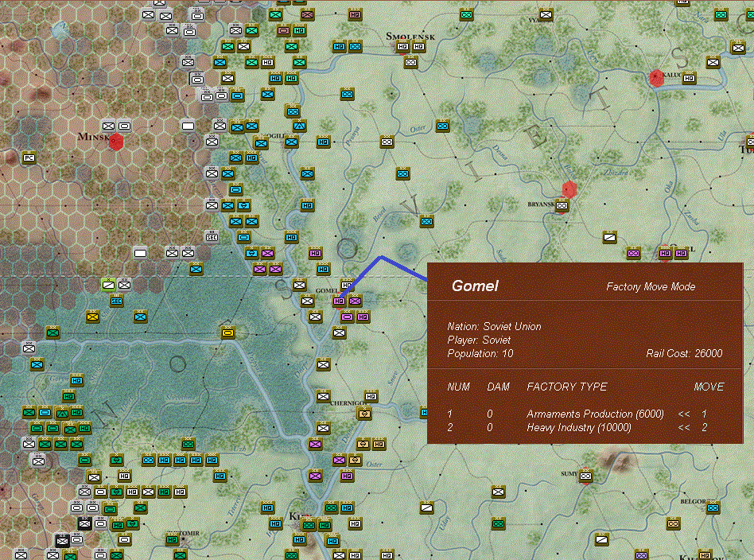Select the armored unit counter at Sumy
This screenshot has width=754, height=560.
click(585, 476)
